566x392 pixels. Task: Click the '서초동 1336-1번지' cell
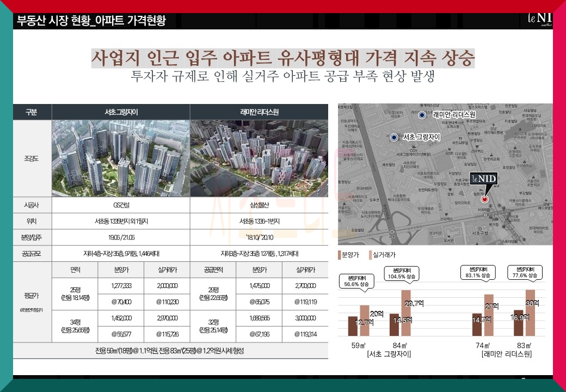tap(259, 221)
